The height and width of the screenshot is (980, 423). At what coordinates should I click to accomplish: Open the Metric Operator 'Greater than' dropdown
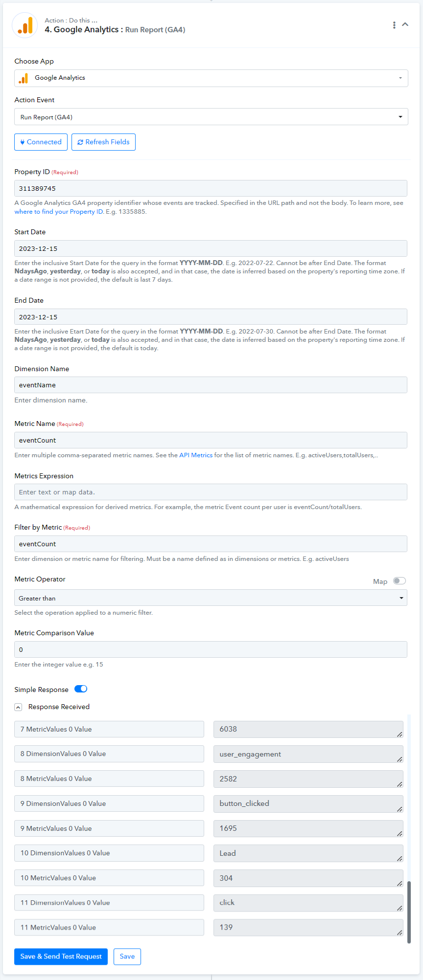(211, 598)
